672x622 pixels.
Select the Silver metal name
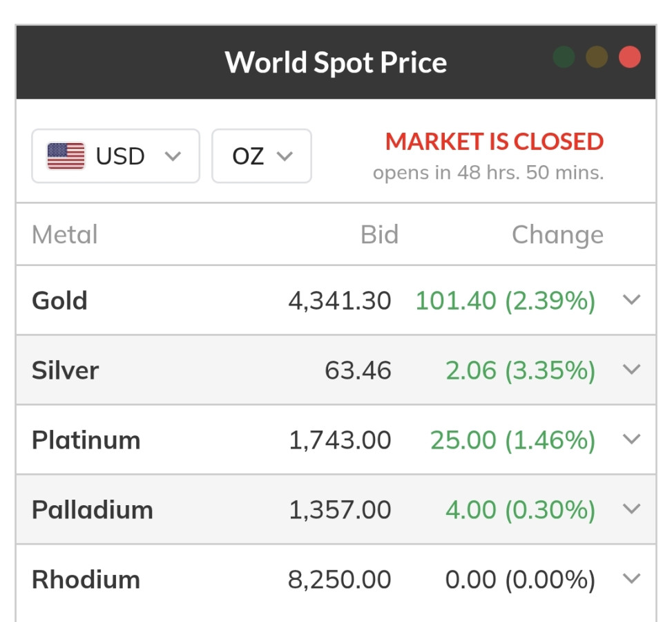(x=65, y=370)
